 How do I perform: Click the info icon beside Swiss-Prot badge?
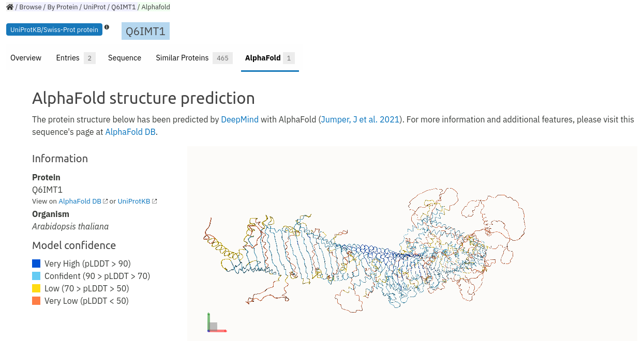click(x=107, y=27)
